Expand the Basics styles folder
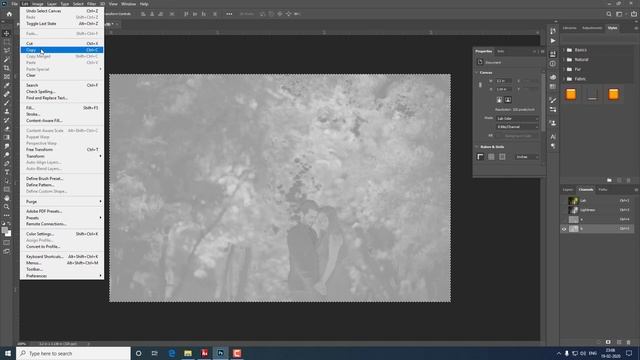 tap(564, 50)
